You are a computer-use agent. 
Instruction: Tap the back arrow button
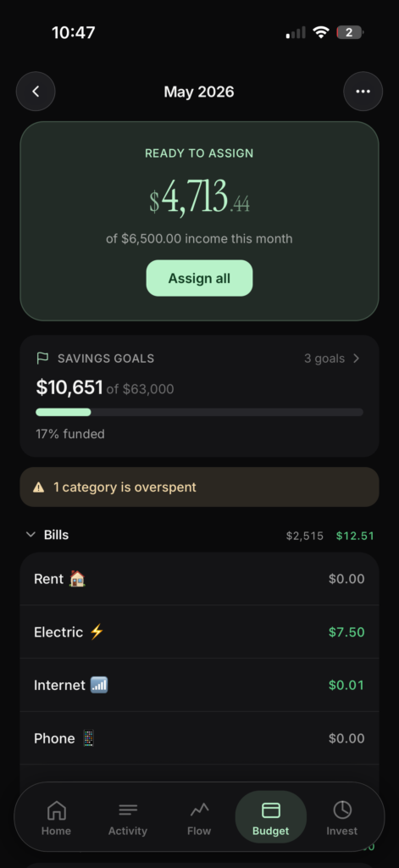click(36, 92)
